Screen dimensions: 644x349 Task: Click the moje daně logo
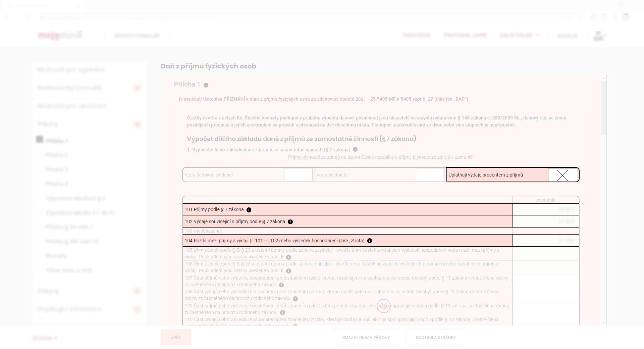pyautogui.click(x=60, y=35)
